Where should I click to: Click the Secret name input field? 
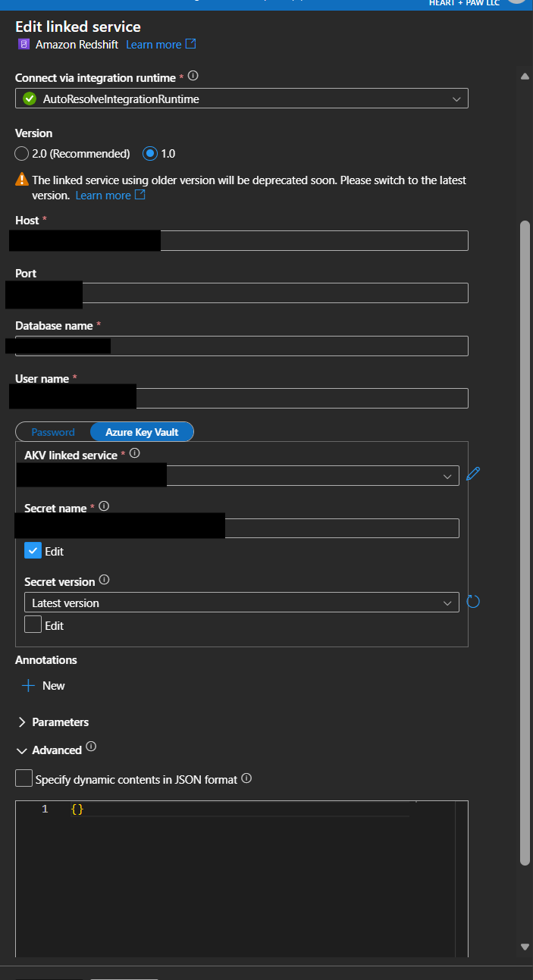point(242,528)
